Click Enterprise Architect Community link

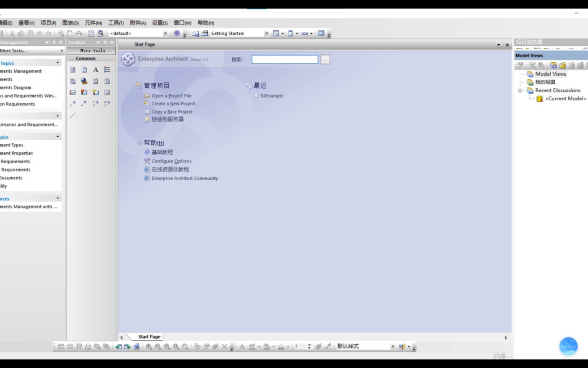(x=185, y=178)
